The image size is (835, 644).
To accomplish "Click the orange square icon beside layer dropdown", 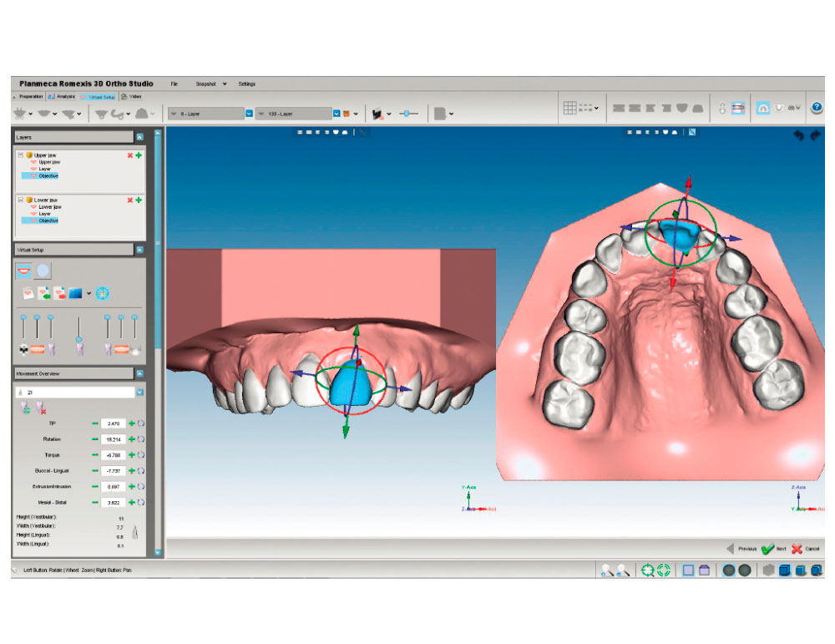I will click(x=347, y=114).
